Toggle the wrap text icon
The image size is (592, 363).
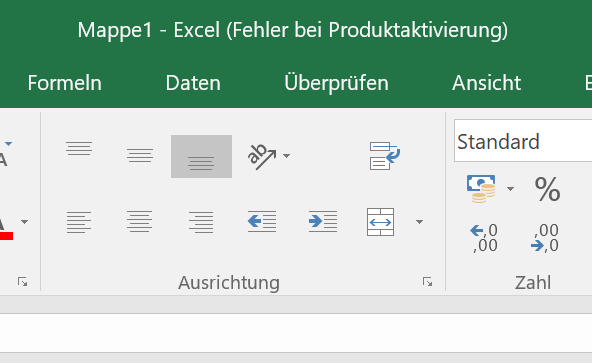(x=384, y=156)
